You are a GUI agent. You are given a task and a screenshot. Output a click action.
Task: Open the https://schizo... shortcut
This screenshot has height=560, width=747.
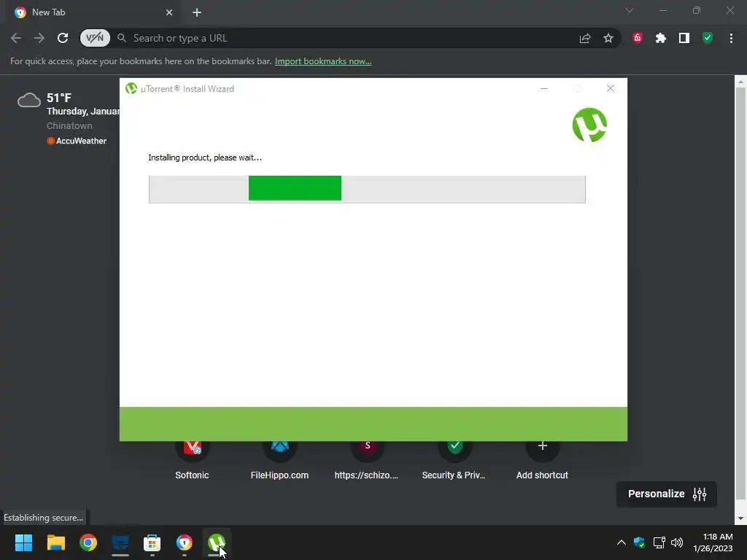point(366,460)
